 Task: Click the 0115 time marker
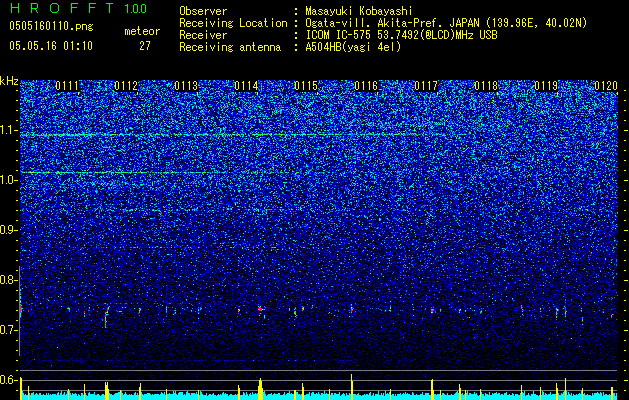click(306, 86)
